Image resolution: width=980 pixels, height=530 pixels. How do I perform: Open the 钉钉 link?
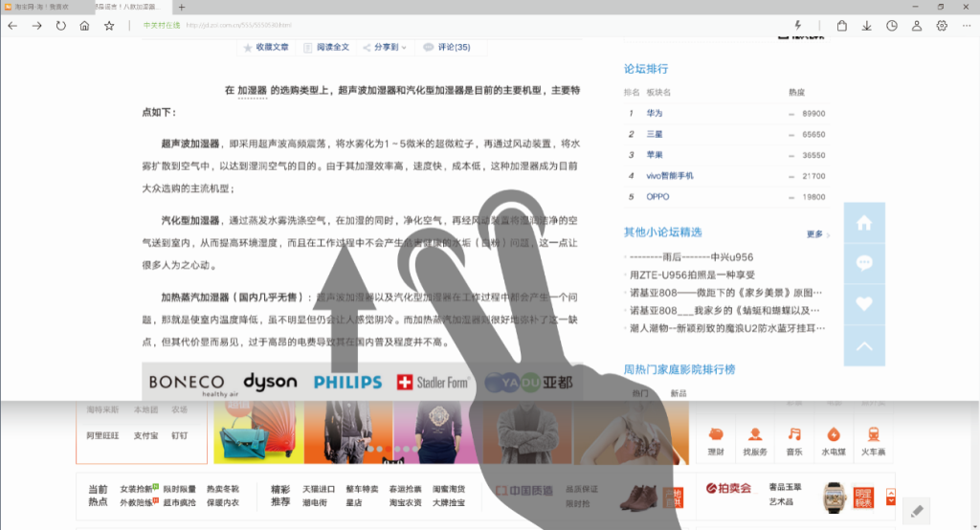coord(179,435)
